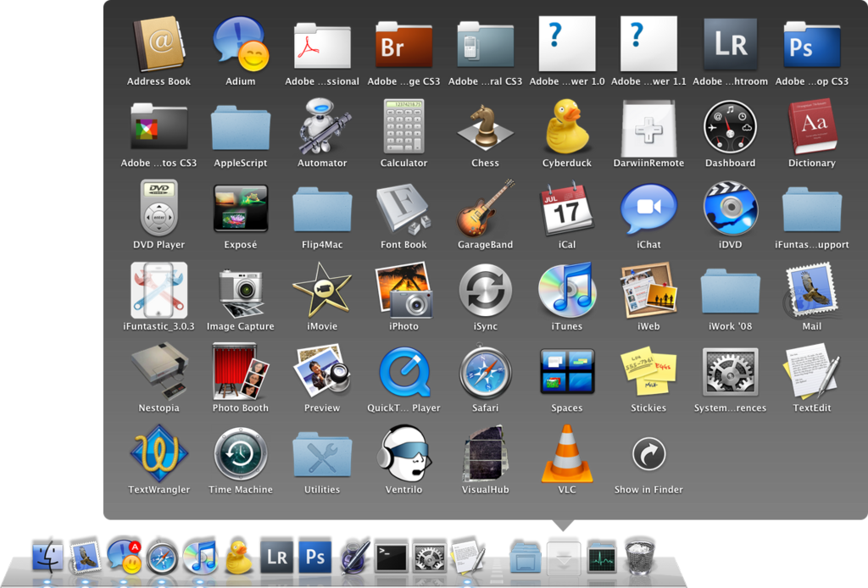Launch DVD Player

click(159, 208)
